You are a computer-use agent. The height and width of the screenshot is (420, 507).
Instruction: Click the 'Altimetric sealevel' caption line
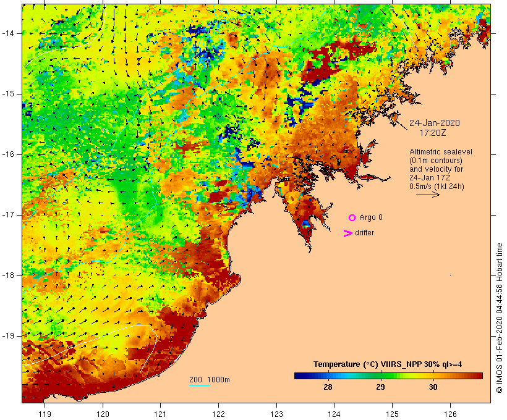tap(441, 152)
